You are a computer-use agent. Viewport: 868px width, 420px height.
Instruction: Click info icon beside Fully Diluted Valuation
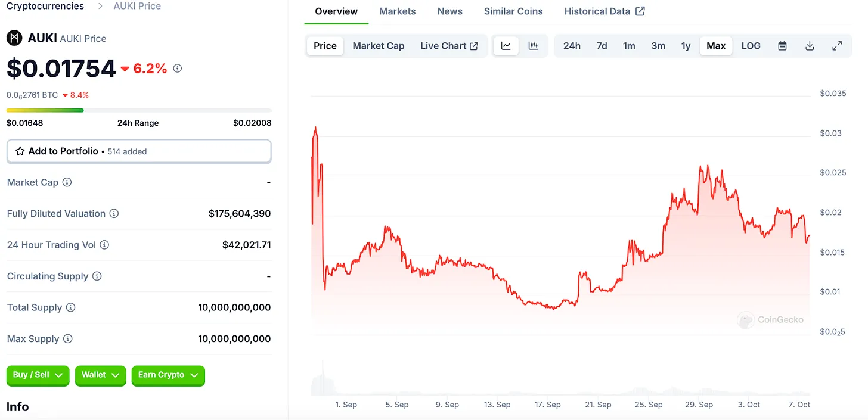(x=114, y=213)
